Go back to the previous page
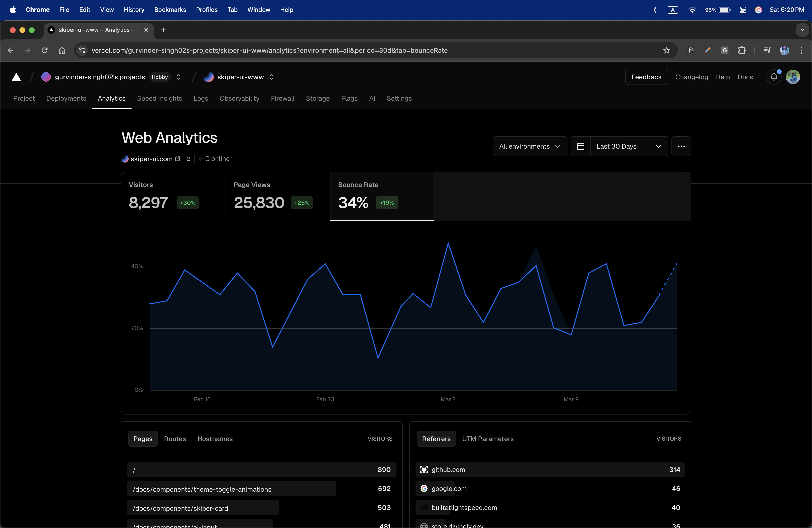The width and height of the screenshot is (812, 528). point(11,51)
